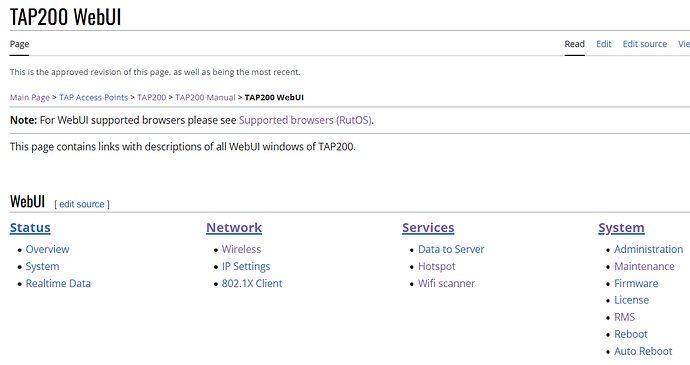Viewport: 690px width, 365px height.
Task: Open the Status section heading link
Action: (30, 228)
